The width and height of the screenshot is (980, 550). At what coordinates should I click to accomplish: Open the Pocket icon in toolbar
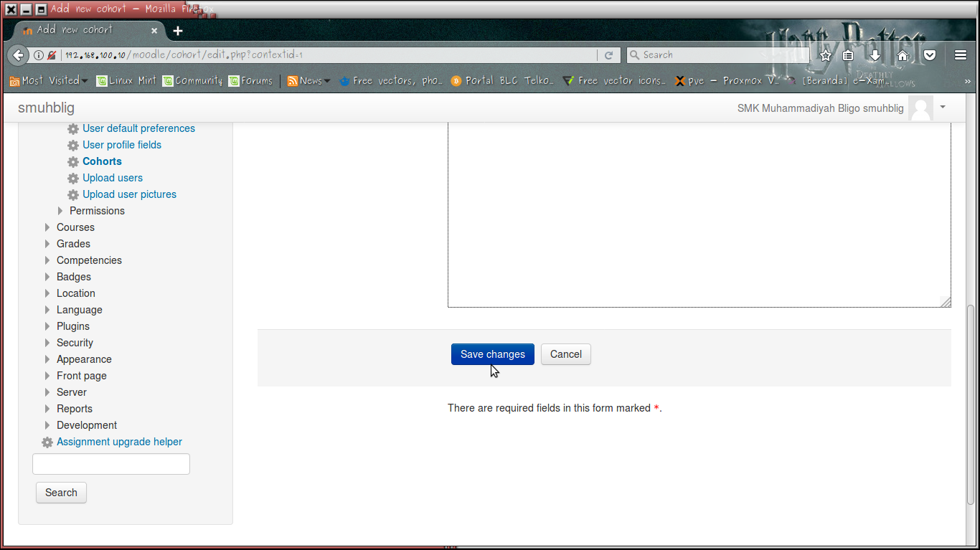pos(930,55)
